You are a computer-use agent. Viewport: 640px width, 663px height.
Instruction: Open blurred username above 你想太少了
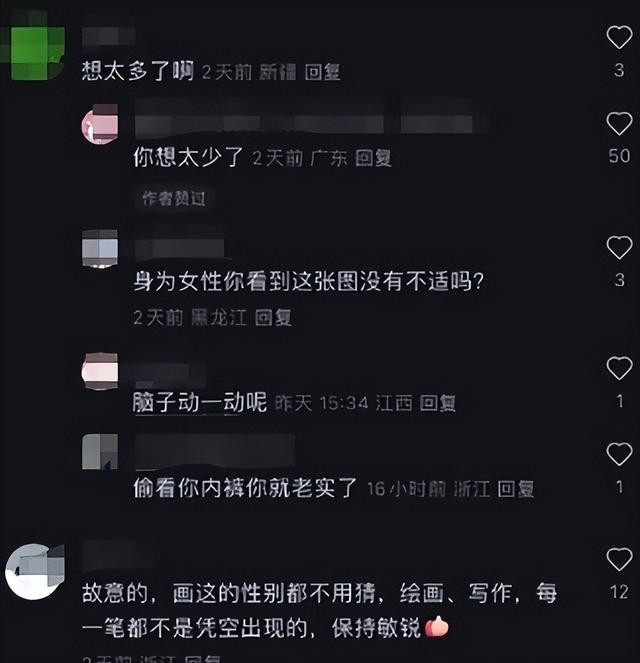[304, 121]
